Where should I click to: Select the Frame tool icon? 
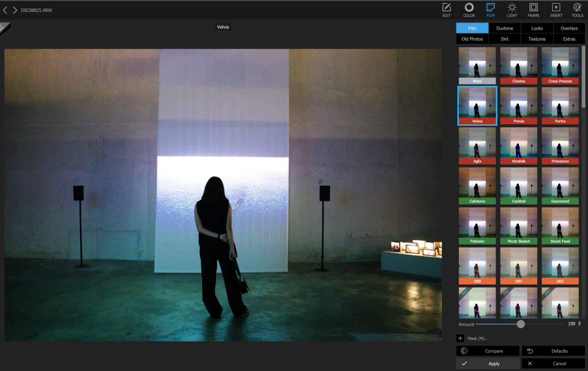pyautogui.click(x=534, y=9)
